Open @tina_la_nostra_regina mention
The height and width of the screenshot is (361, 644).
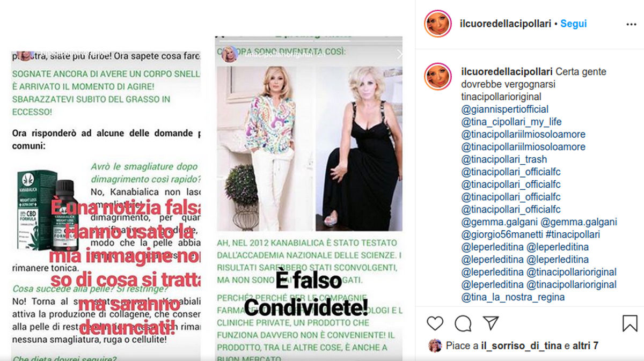[513, 297]
